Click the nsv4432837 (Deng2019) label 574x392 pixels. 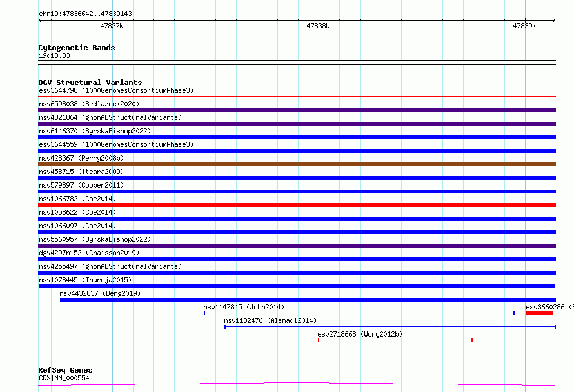(100, 293)
